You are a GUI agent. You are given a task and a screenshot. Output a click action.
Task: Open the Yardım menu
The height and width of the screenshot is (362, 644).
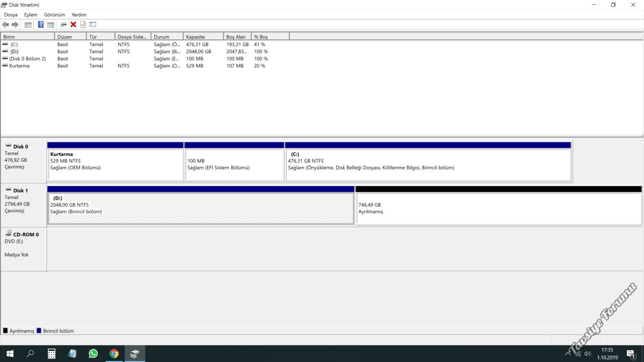coord(79,15)
